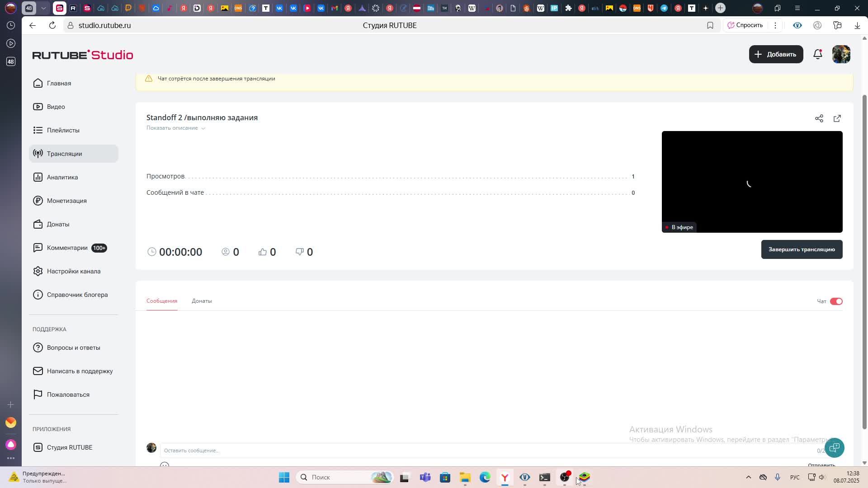Click the support chat widget icon
Image resolution: width=868 pixels, height=488 pixels.
click(x=834, y=448)
